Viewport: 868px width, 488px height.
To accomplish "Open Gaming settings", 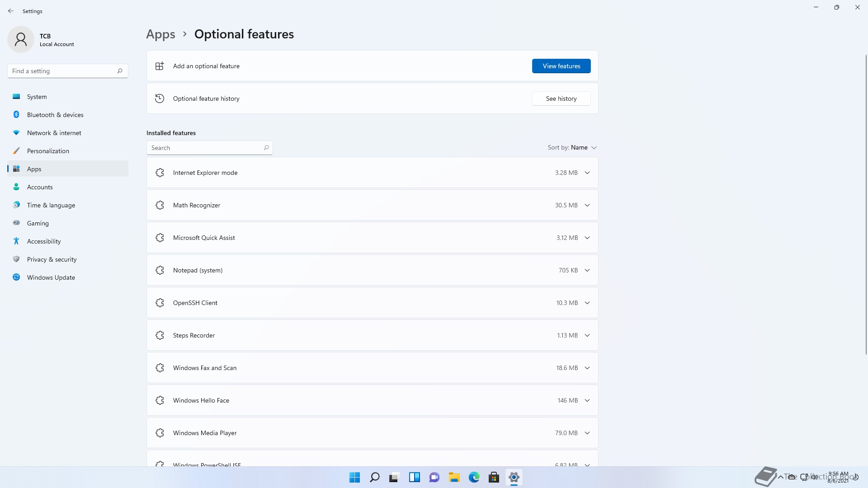I will click(x=68, y=223).
